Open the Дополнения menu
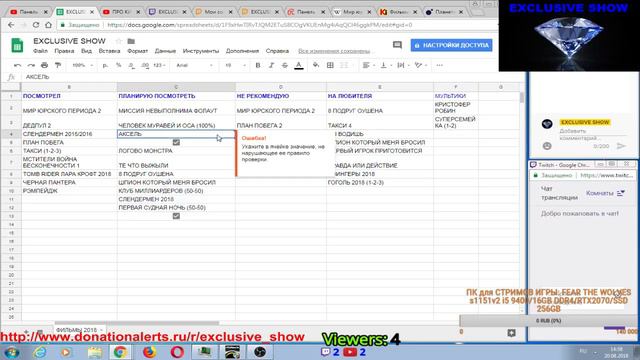 242,51
